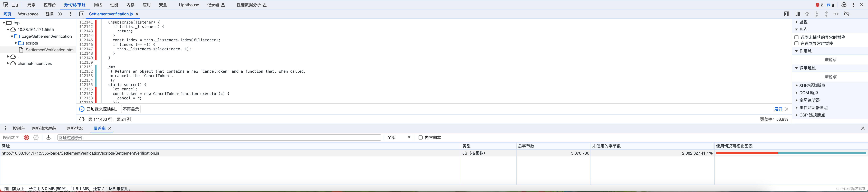Clear coverage results icon
This screenshot has width=868, height=192.
pyautogui.click(x=36, y=137)
